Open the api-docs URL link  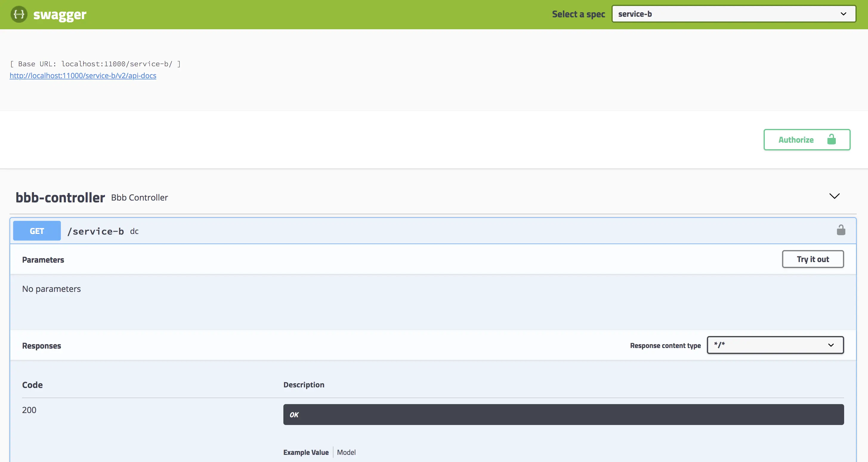click(x=83, y=76)
